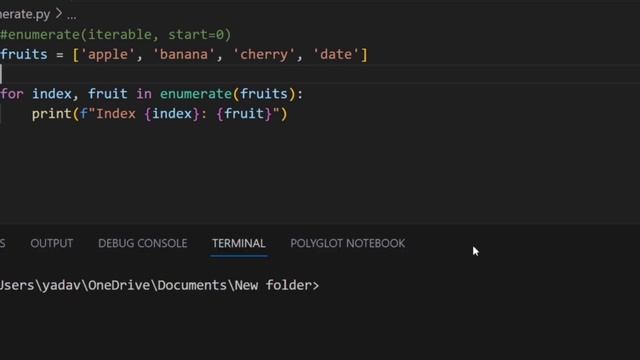Click the 'apple' string in fruits list

point(108,55)
